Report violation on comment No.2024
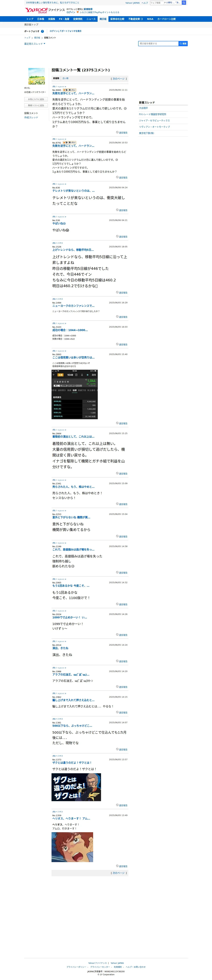The height and width of the screenshot is (980, 212). [122, 635]
